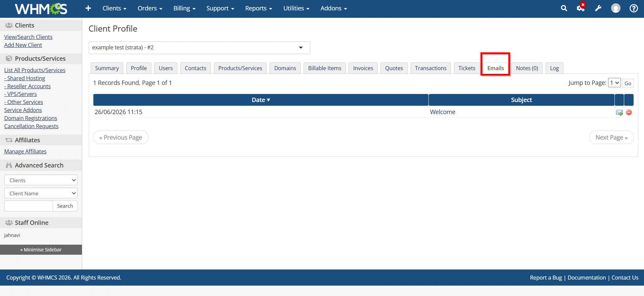Open the Billing menu
Image resolution: width=644 pixels, height=296 pixels.
[184, 8]
